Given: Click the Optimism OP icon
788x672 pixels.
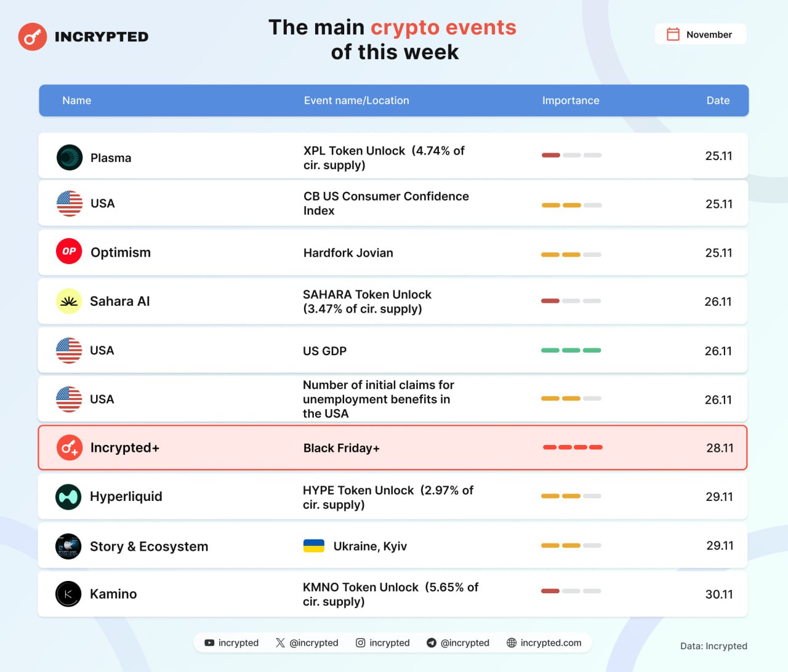Looking at the screenshot, I should tap(69, 252).
